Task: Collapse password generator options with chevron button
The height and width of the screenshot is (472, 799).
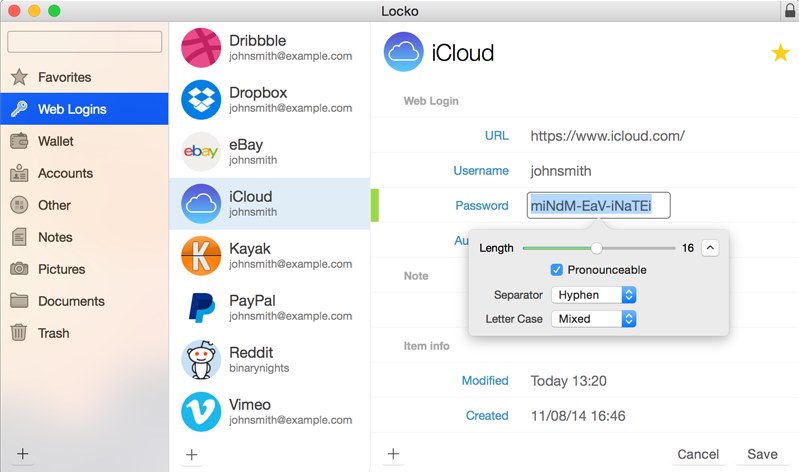Action: [710, 248]
